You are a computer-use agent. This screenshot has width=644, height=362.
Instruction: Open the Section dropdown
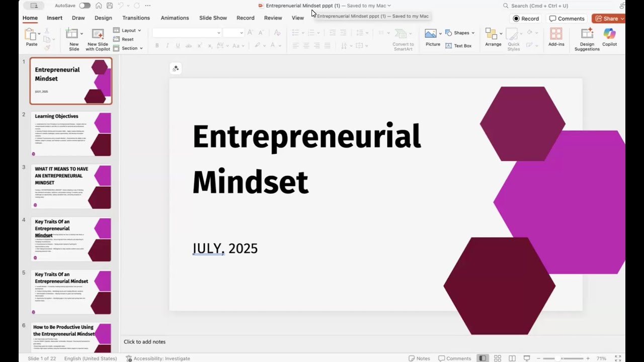click(128, 48)
